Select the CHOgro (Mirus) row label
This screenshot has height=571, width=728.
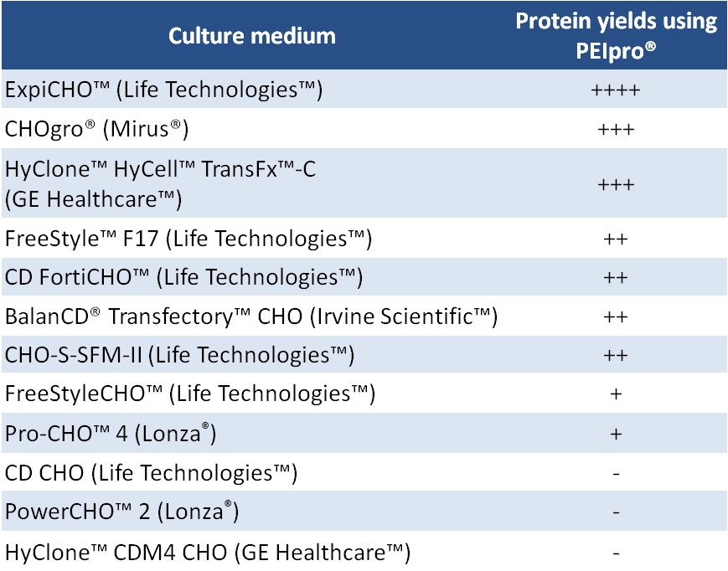click(97, 129)
